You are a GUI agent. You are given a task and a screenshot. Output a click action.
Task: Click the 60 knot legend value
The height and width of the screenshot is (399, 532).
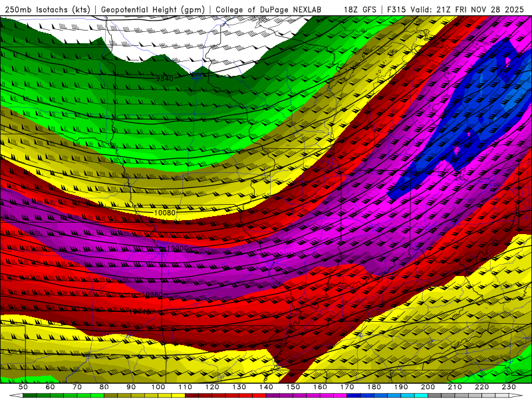tap(50, 387)
